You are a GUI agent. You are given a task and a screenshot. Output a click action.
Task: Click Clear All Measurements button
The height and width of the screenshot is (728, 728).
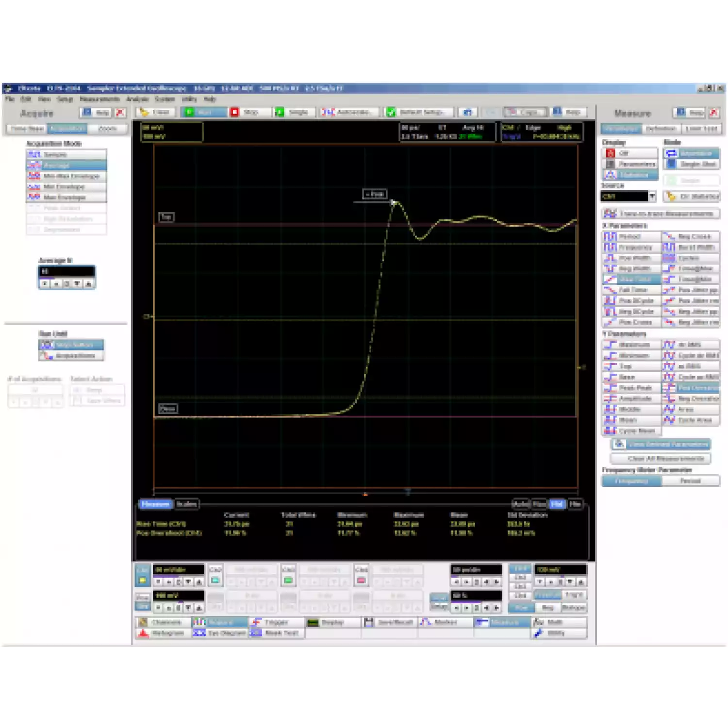pos(661,458)
